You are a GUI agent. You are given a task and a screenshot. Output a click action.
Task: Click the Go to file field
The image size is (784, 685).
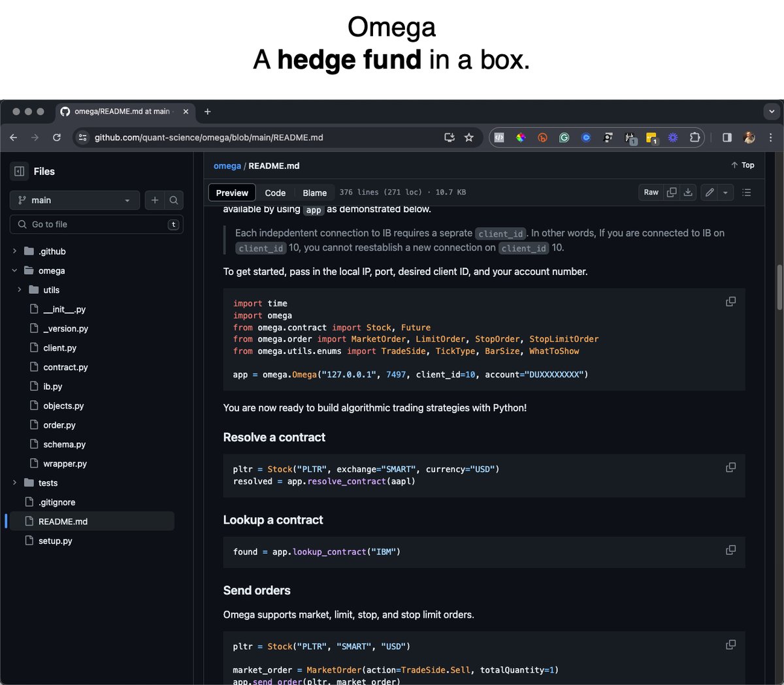coord(97,224)
